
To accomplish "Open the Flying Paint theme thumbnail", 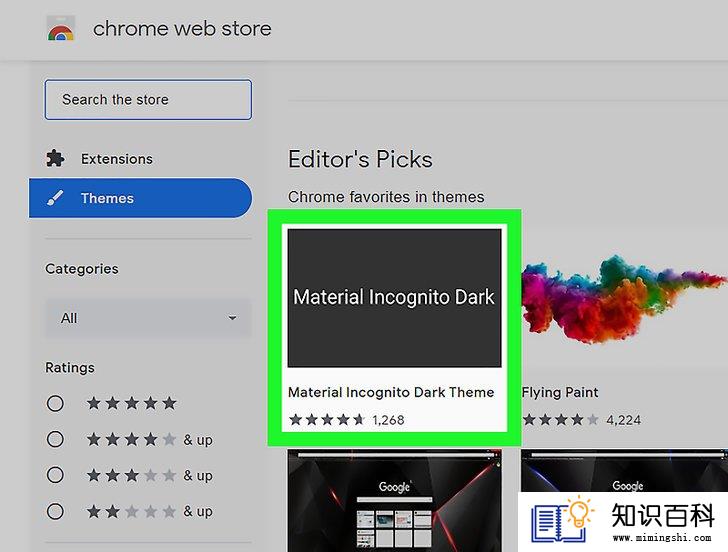I will click(624, 298).
